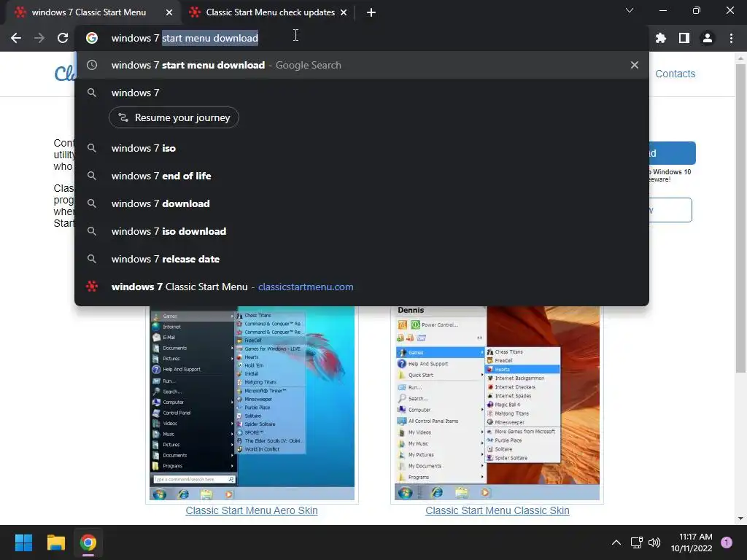Open a new tab with plus icon
The width and height of the screenshot is (747, 560).
click(x=371, y=12)
